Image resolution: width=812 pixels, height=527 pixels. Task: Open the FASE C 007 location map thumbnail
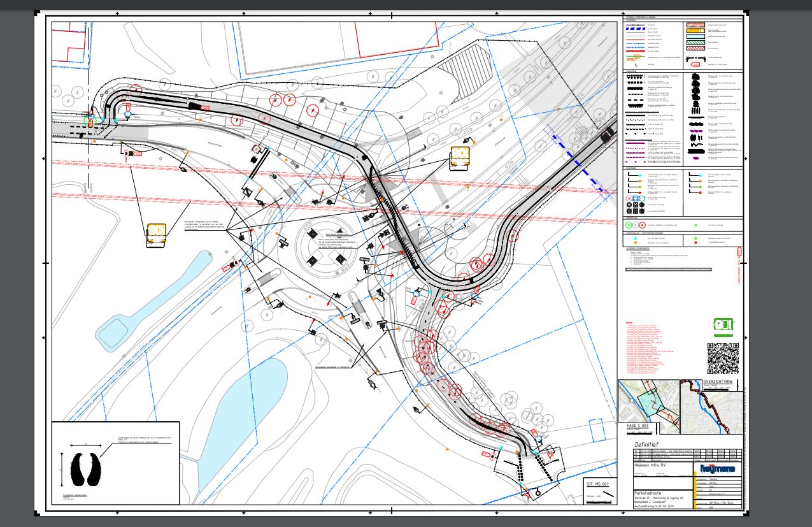647,400
